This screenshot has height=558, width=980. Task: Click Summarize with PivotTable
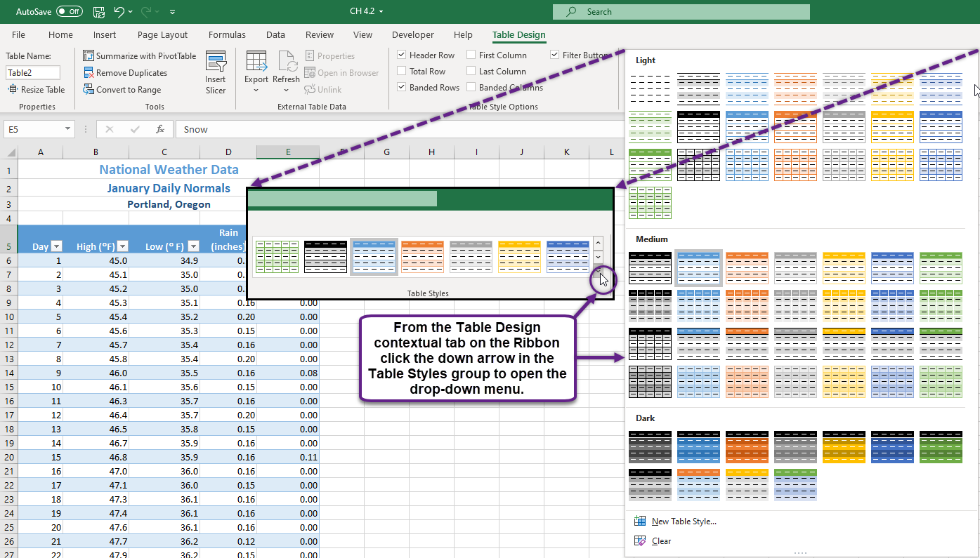140,56
